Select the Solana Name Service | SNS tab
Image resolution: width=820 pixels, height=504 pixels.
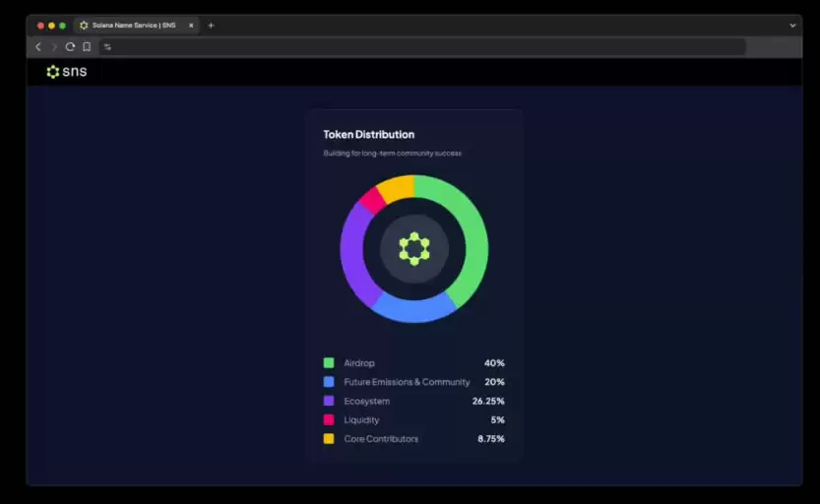coord(133,26)
